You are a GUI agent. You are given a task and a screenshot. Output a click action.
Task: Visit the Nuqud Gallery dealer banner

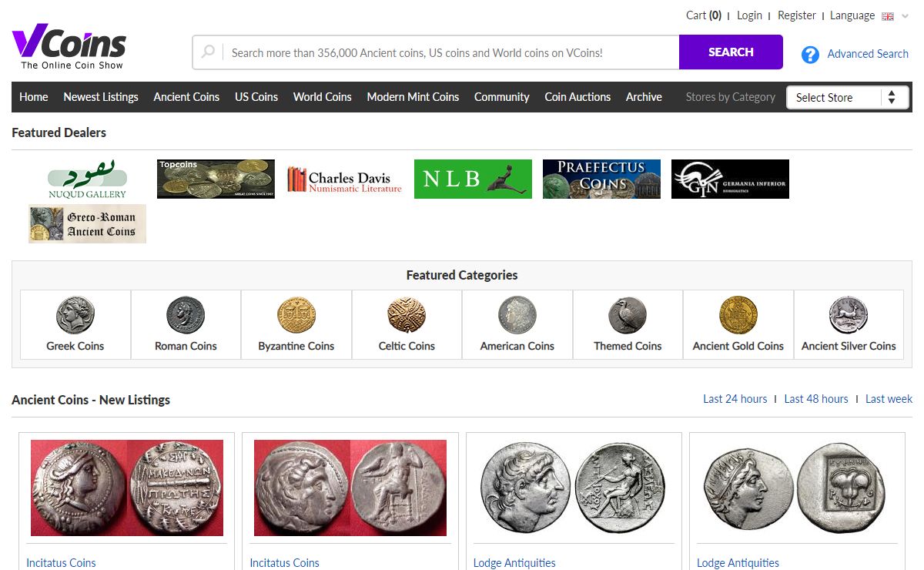click(x=87, y=179)
